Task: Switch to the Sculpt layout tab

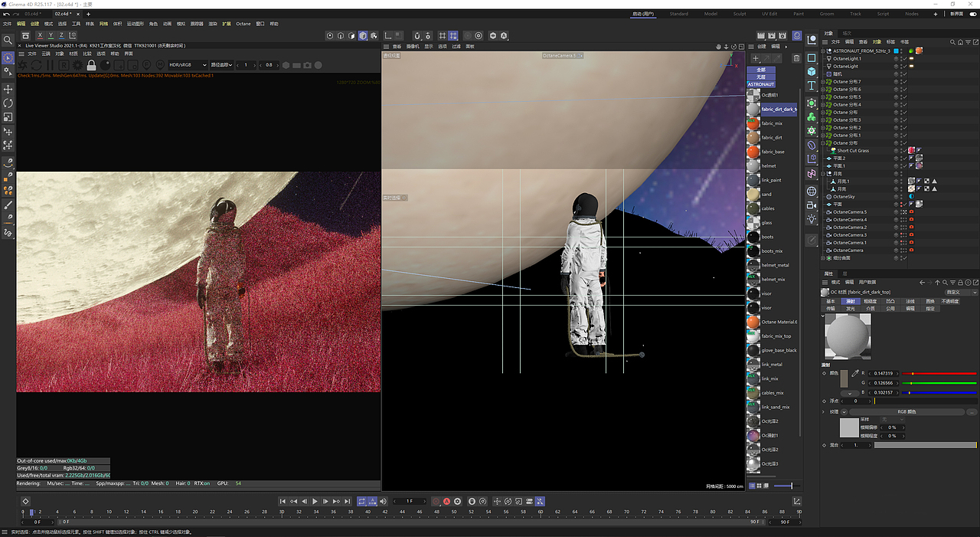Action: click(x=740, y=14)
